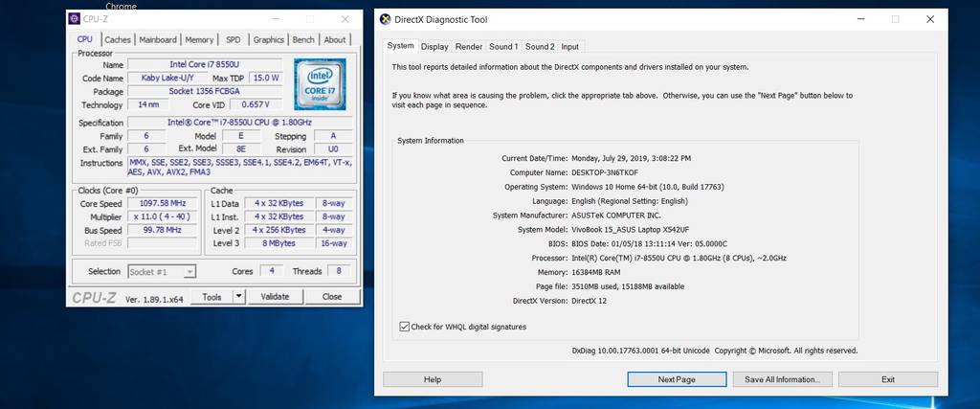Image resolution: width=980 pixels, height=409 pixels.
Task: Switch to the Display tab in DirectX
Action: tap(434, 46)
